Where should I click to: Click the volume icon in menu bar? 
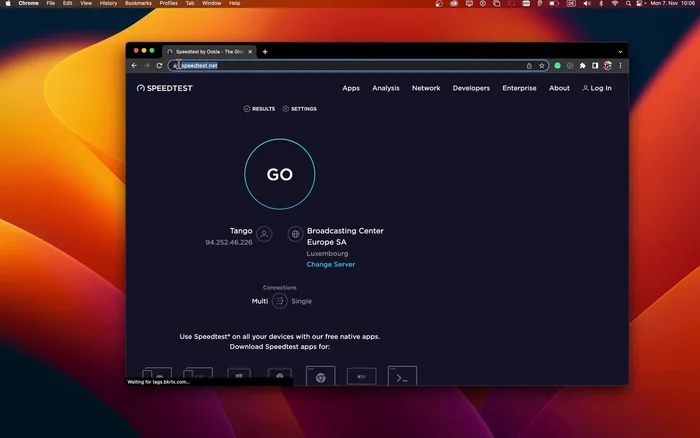point(587,3)
